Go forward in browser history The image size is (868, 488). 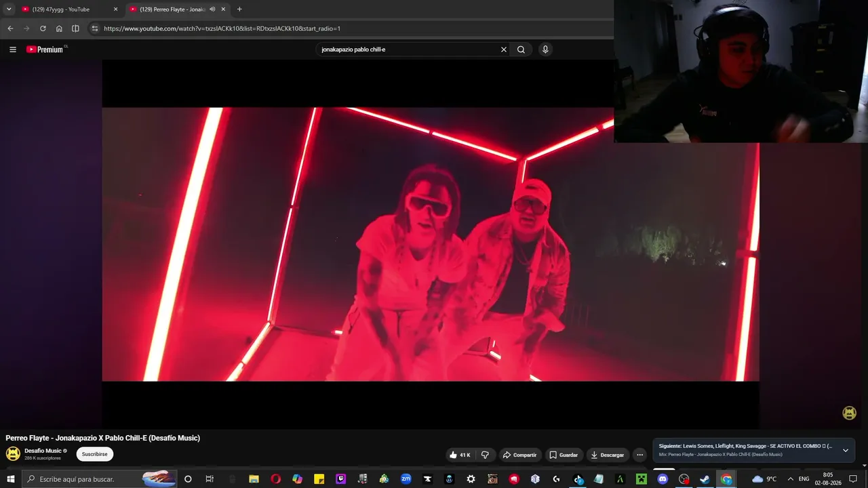[26, 28]
